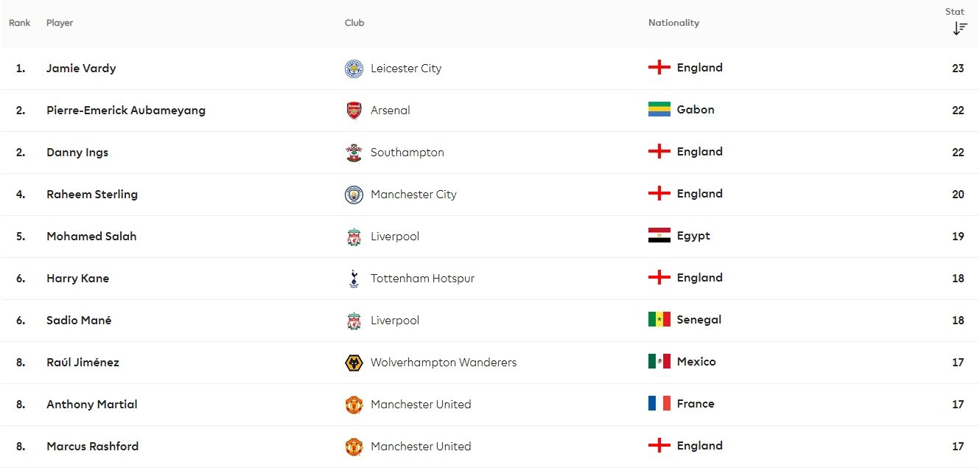Click the Harry Kane player name
The width and height of the screenshot is (980, 468).
click(77, 279)
